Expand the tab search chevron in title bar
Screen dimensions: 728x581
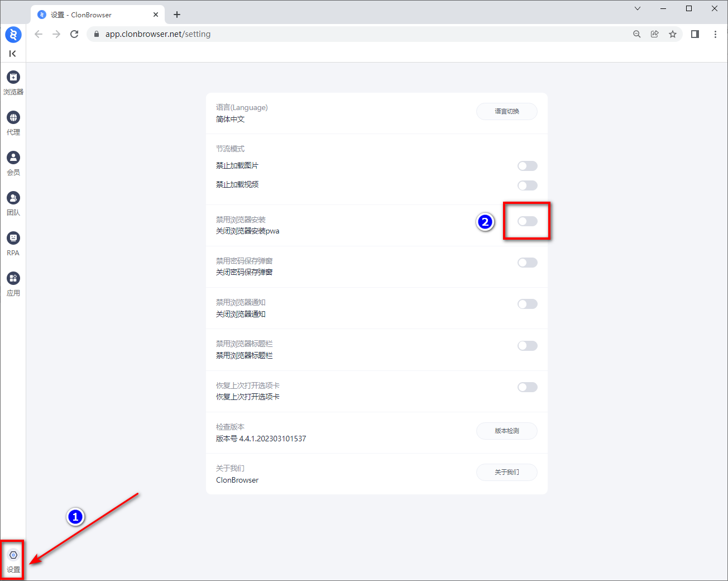(x=637, y=8)
